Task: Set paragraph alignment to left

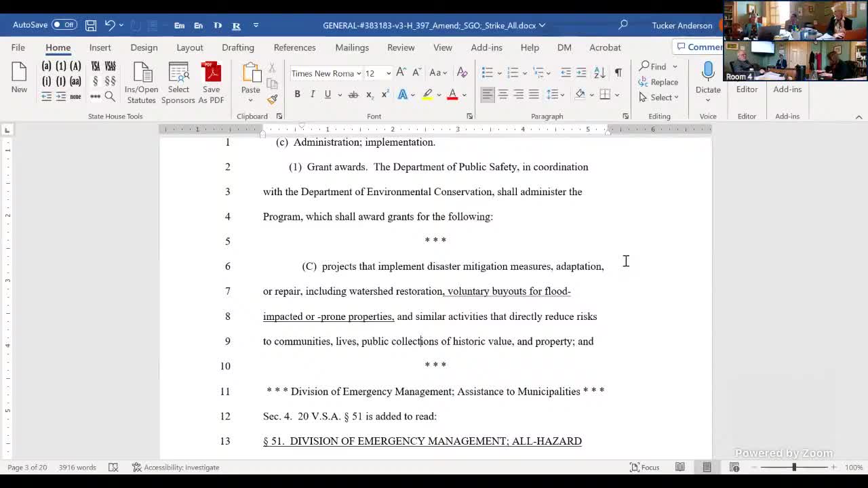Action: point(488,94)
